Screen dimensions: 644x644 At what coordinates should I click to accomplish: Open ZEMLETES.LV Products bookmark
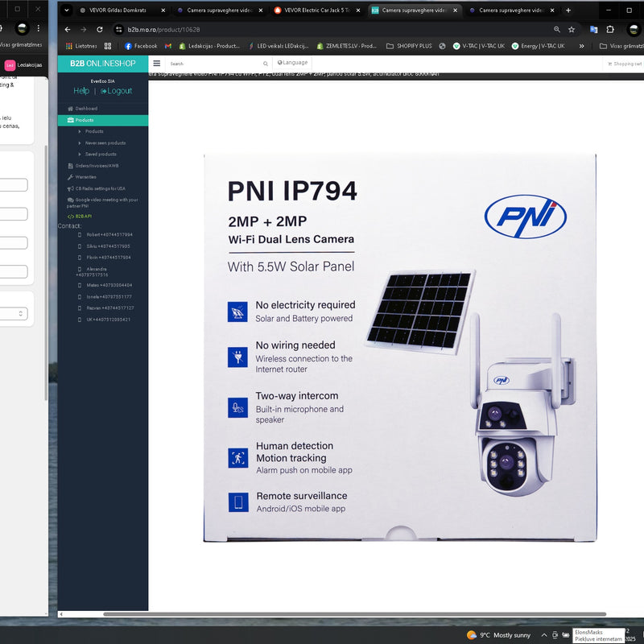(x=347, y=46)
